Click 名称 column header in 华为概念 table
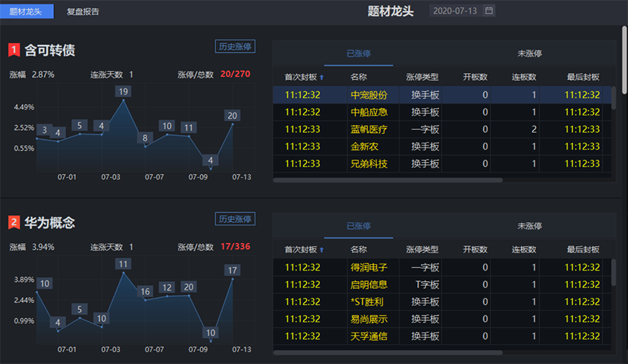 point(359,249)
